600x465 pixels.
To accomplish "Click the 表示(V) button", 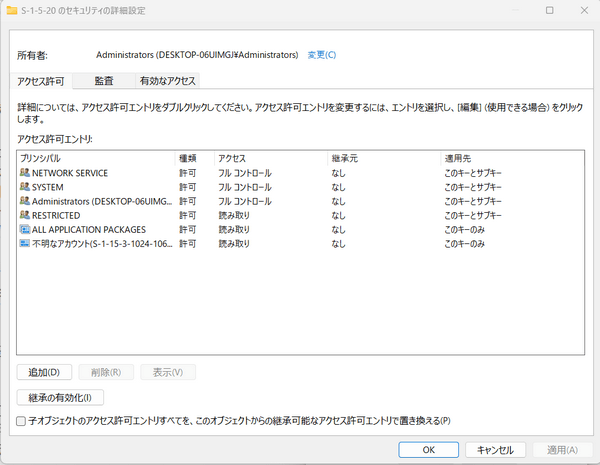I will point(168,372).
